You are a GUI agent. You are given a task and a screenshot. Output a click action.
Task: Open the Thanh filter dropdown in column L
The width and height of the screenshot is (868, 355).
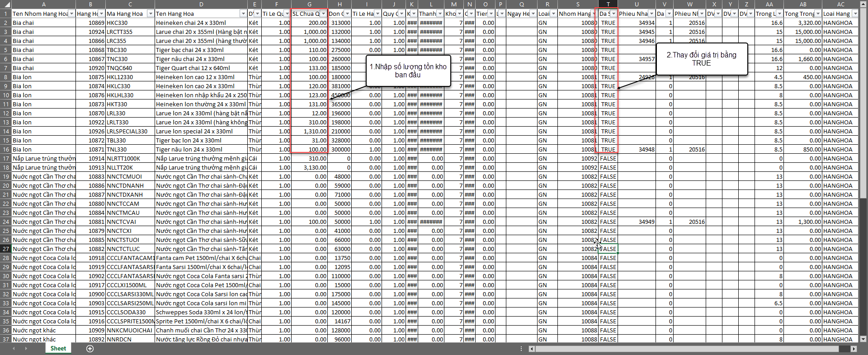pos(440,14)
